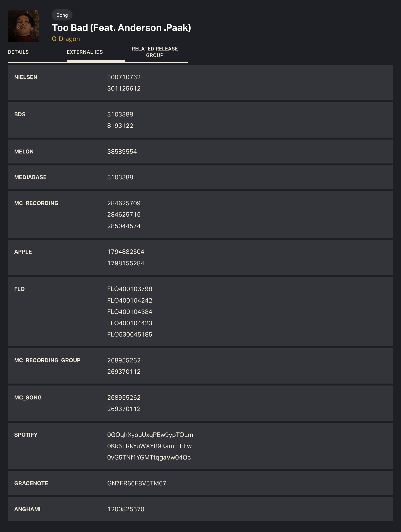Screen dimensions: 401x532
Task: Click the Song type badge
Action: pyautogui.click(x=62, y=15)
